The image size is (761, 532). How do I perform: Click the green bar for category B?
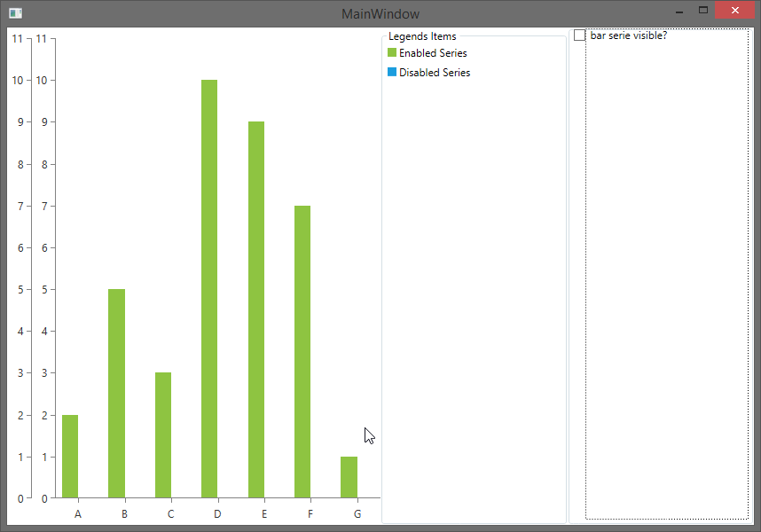click(116, 394)
